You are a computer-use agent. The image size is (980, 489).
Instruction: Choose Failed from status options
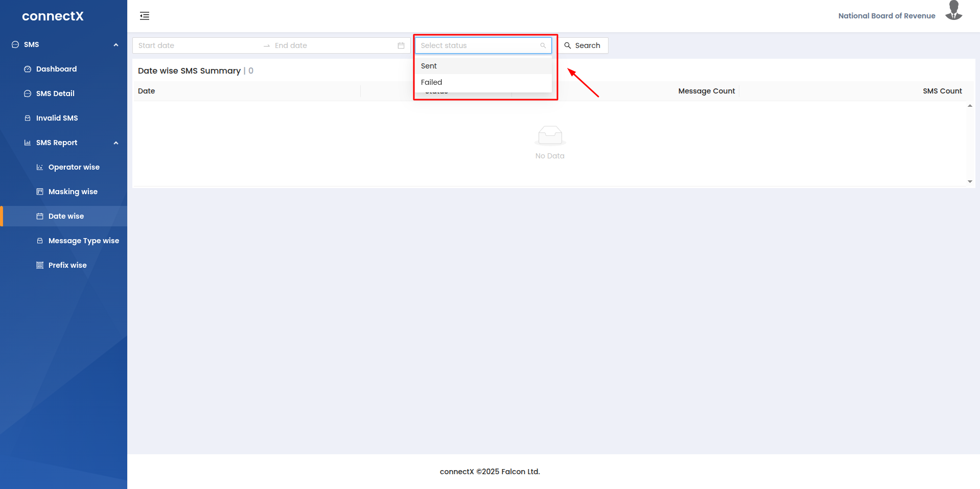432,82
